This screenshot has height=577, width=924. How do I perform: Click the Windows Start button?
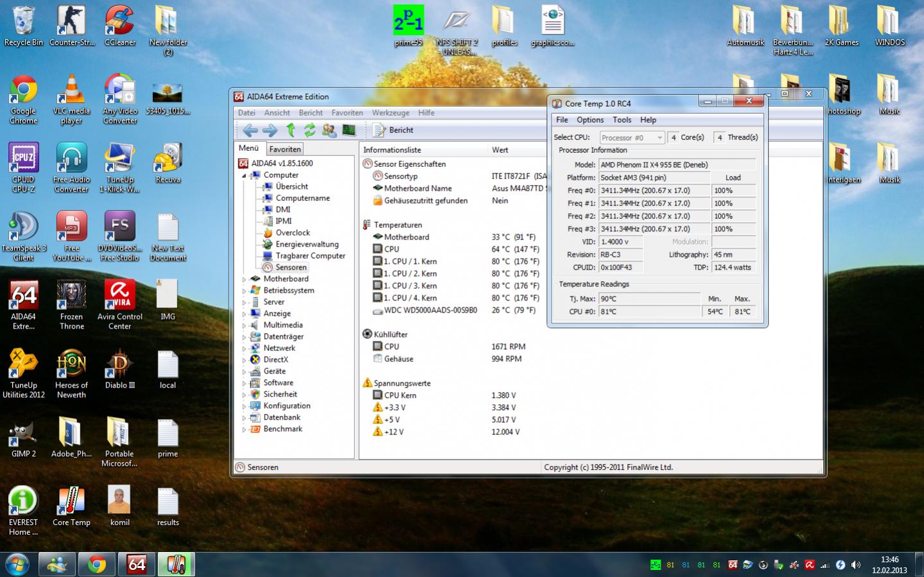coord(17,564)
